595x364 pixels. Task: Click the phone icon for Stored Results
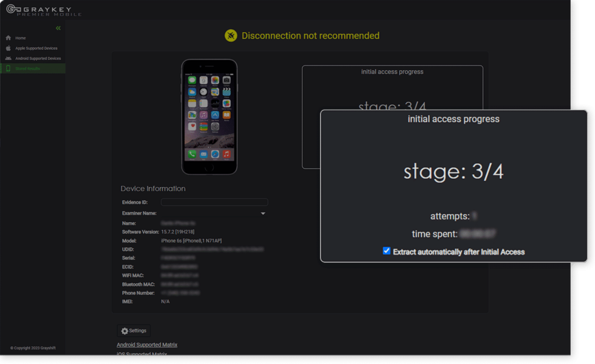pos(8,69)
